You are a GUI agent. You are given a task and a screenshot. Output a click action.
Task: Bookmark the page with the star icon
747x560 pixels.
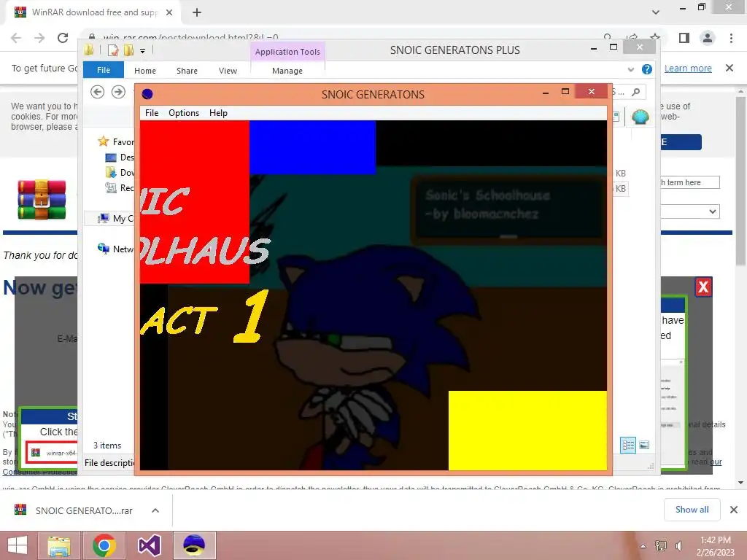pyautogui.click(x=655, y=37)
